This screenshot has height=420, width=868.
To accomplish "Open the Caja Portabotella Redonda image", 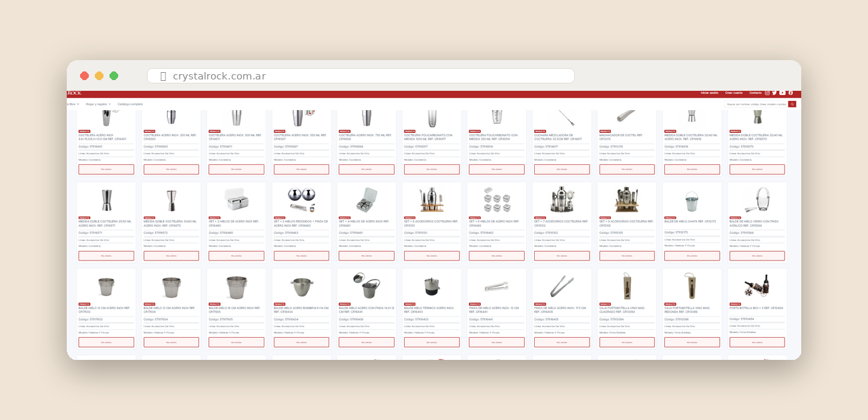I will pos(692,286).
